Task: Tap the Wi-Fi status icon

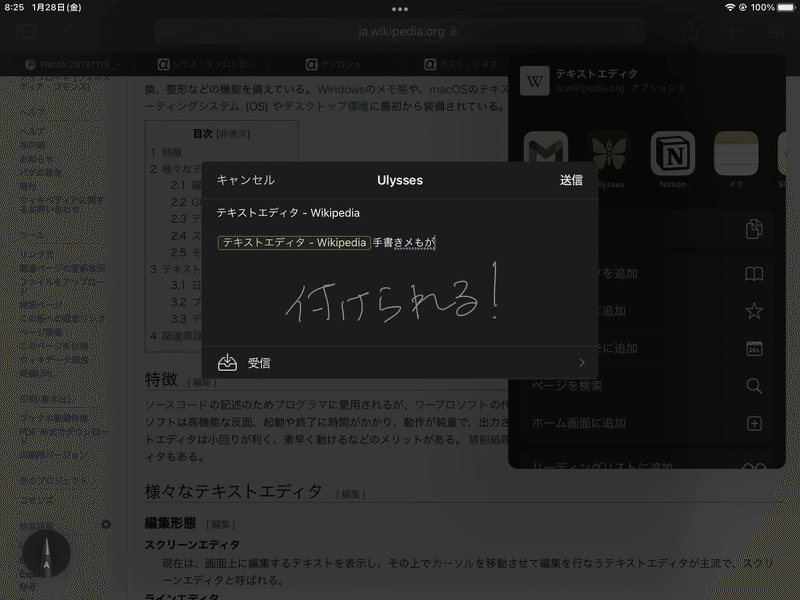Action: point(730,7)
